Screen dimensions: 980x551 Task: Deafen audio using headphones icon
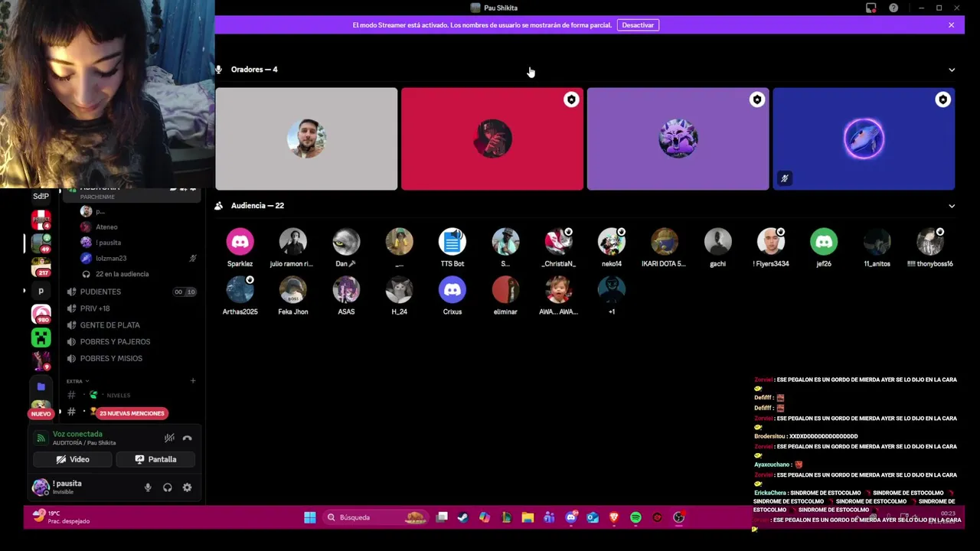[168, 487]
